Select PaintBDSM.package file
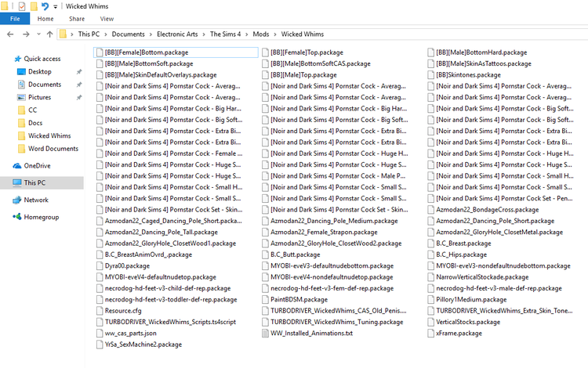Image resolution: width=588 pixels, height=368 pixels. (299, 300)
